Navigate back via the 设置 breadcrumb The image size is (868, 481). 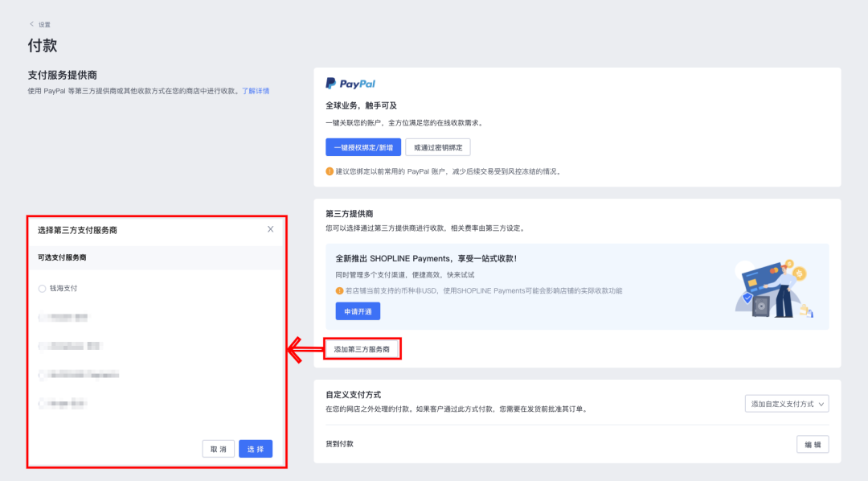tap(41, 24)
